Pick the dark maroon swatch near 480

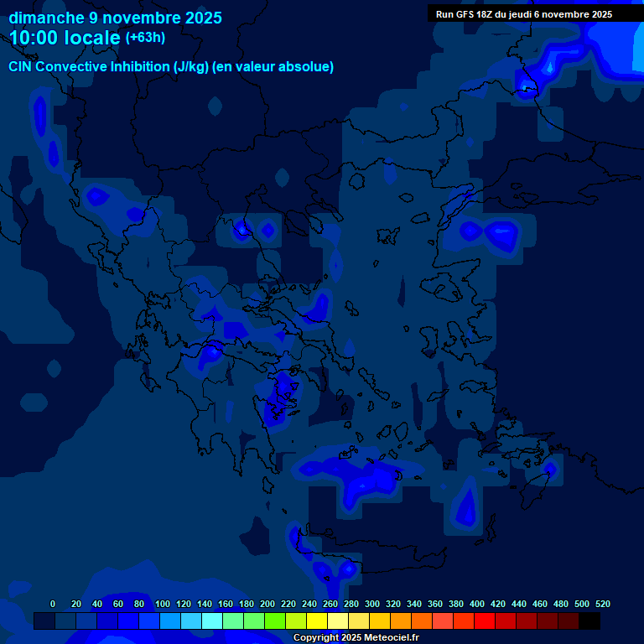[569, 621]
